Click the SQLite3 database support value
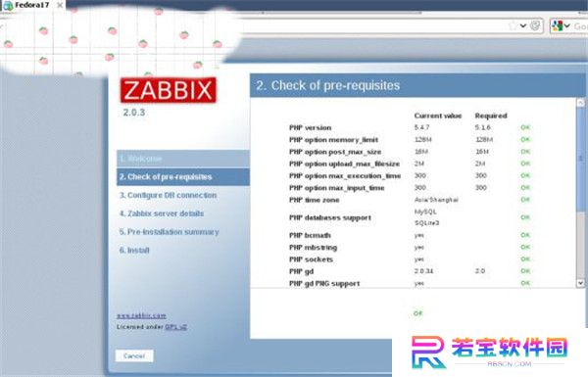This screenshot has height=377, width=588. (x=426, y=223)
